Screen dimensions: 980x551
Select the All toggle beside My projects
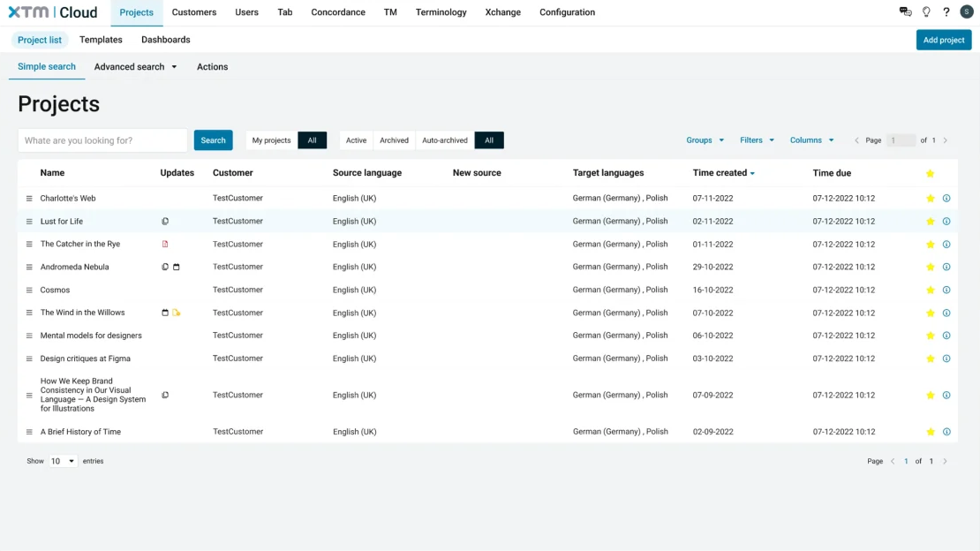point(312,140)
